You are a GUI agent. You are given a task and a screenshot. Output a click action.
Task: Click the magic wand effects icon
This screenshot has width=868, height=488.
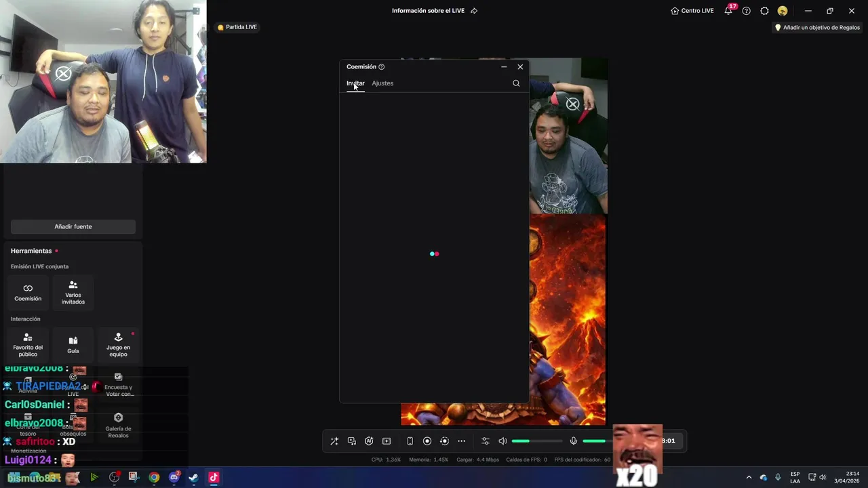[334, 441]
